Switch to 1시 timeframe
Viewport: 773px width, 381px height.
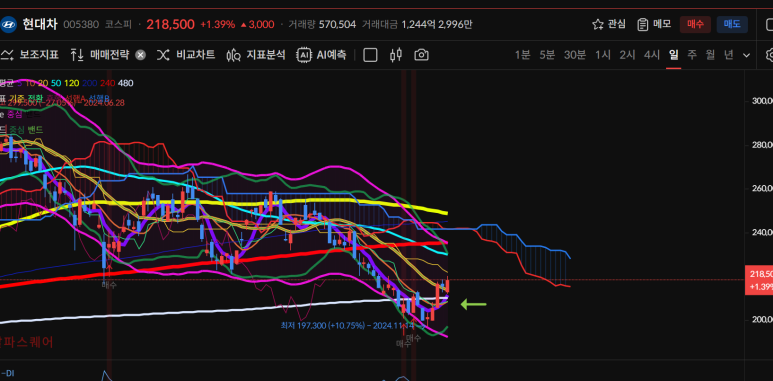pos(602,55)
